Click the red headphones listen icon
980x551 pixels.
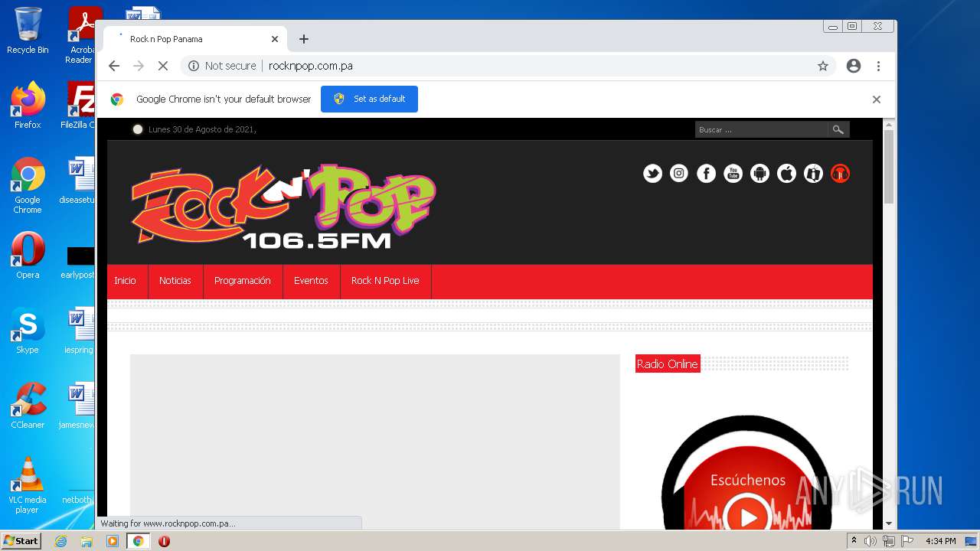tap(840, 174)
